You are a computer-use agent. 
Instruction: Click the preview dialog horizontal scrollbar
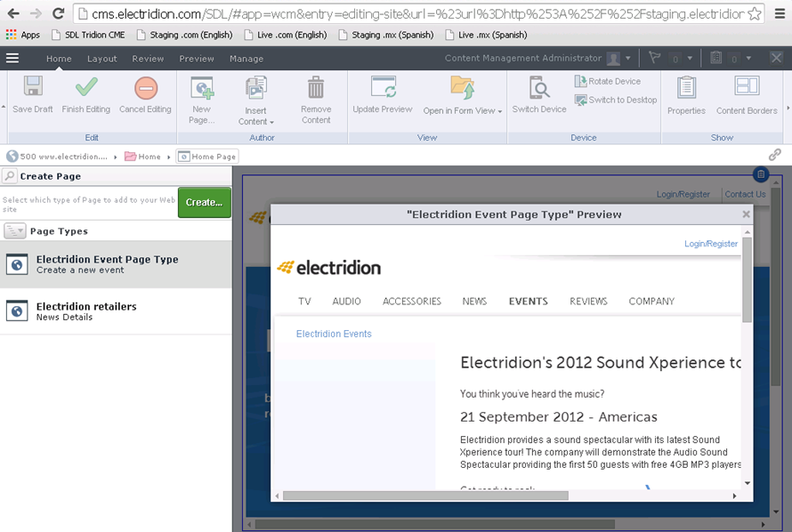(x=425, y=496)
